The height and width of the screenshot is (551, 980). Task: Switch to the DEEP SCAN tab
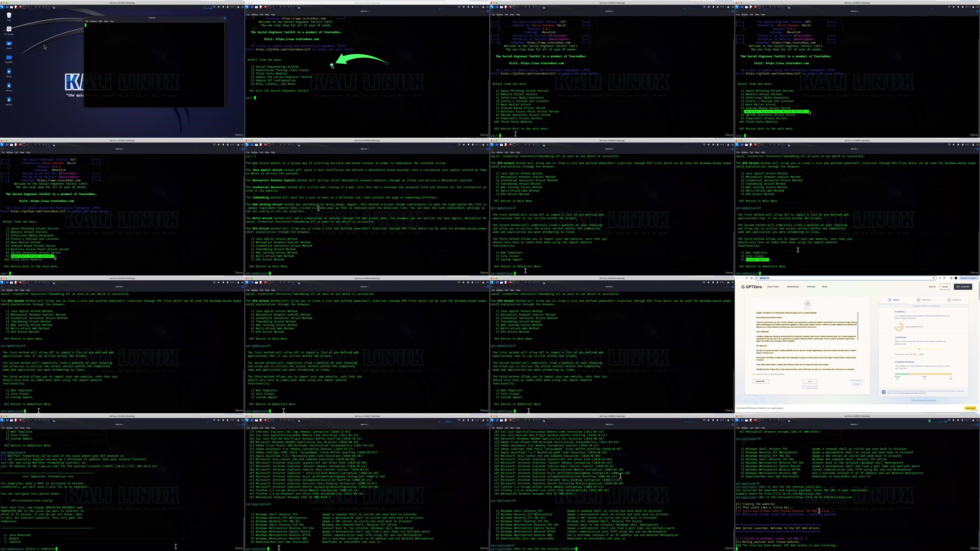pyautogui.click(x=924, y=300)
